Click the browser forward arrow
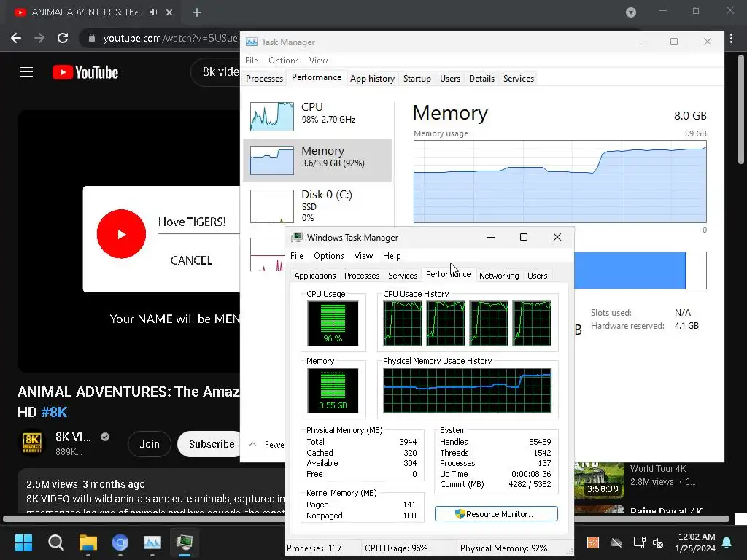Viewport: 747px width, 560px height. (x=39, y=38)
